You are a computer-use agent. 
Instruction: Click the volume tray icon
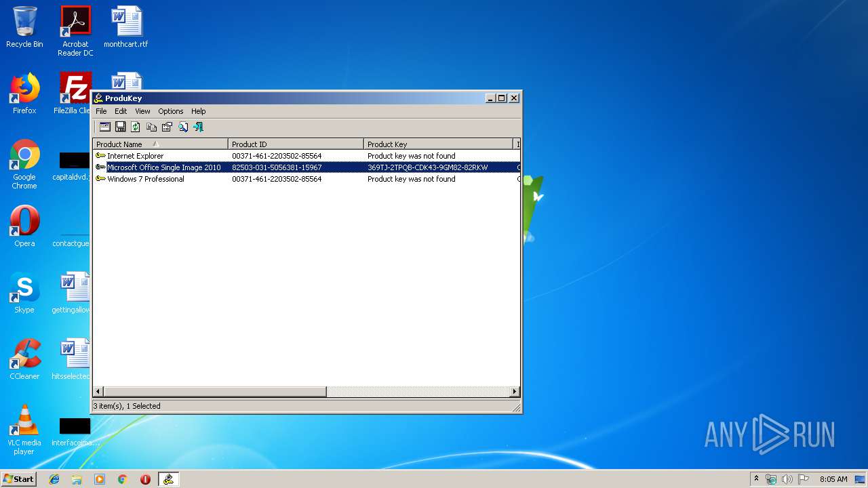787,479
